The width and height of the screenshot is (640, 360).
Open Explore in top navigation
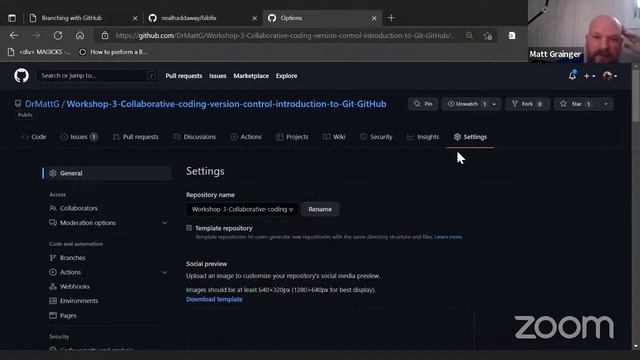[287, 76]
